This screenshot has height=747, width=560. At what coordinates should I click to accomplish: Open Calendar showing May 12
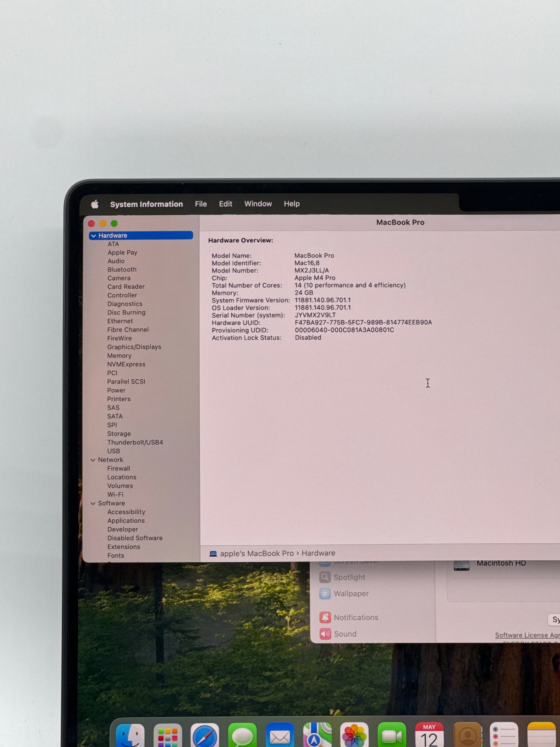(429, 735)
